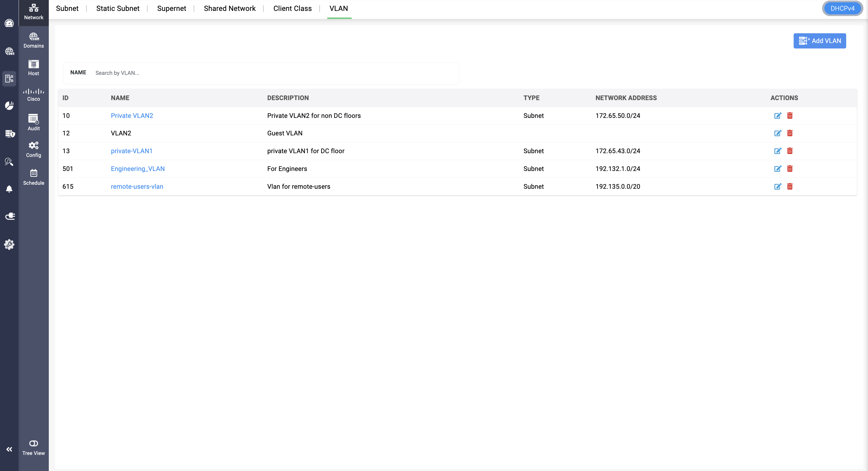The image size is (868, 471).
Task: Delete the remote-users-vlan row
Action: (x=789, y=186)
